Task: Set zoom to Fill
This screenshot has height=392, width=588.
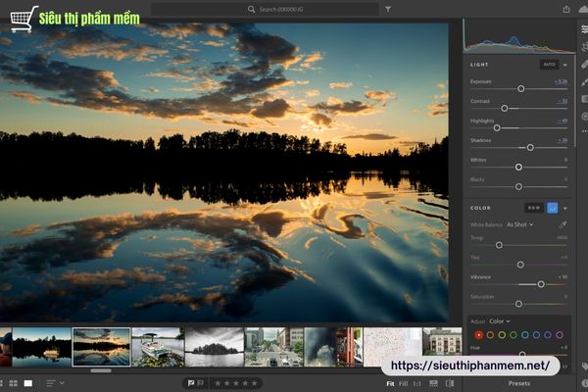Action: tap(403, 383)
